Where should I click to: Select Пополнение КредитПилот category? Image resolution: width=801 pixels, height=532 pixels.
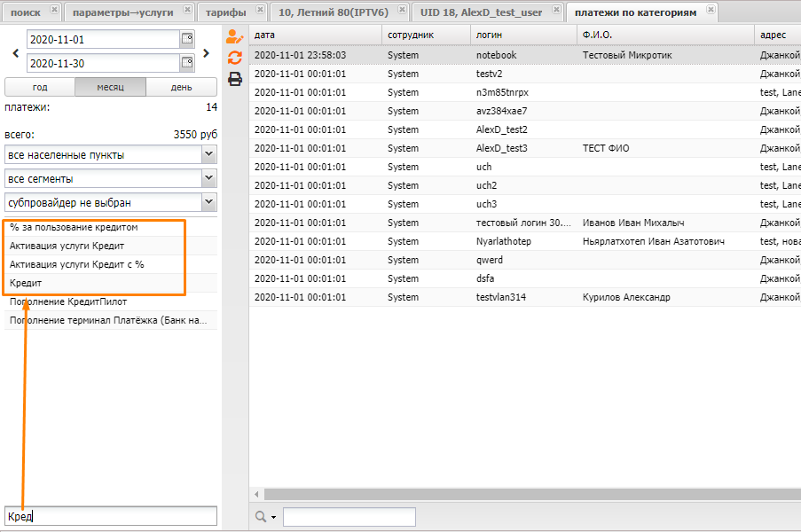pyautogui.click(x=68, y=301)
